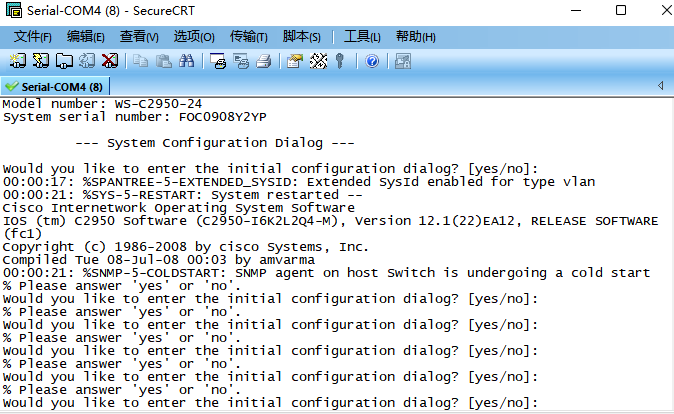
Task: Click the Print Screen toolbar icon
Action: pos(218,61)
